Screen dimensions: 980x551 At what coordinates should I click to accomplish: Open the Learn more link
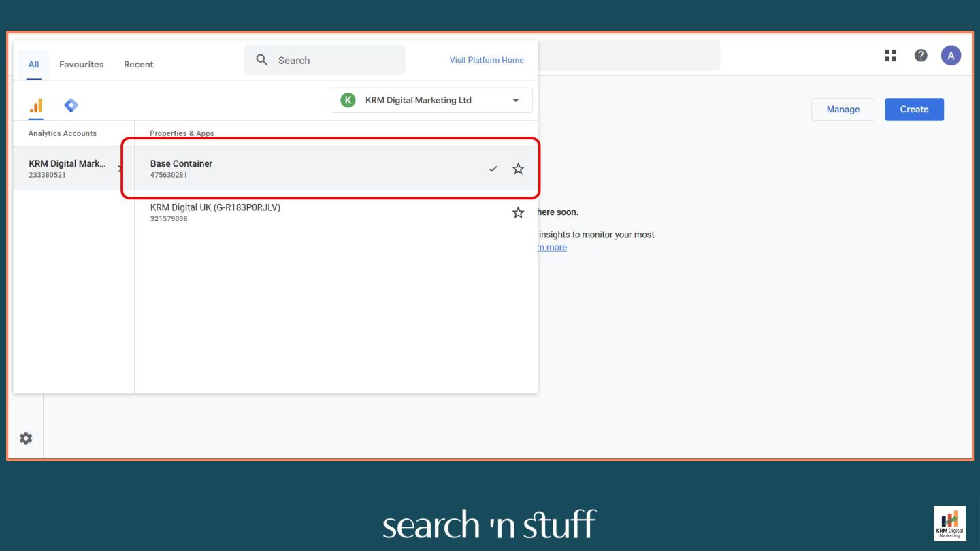click(551, 248)
